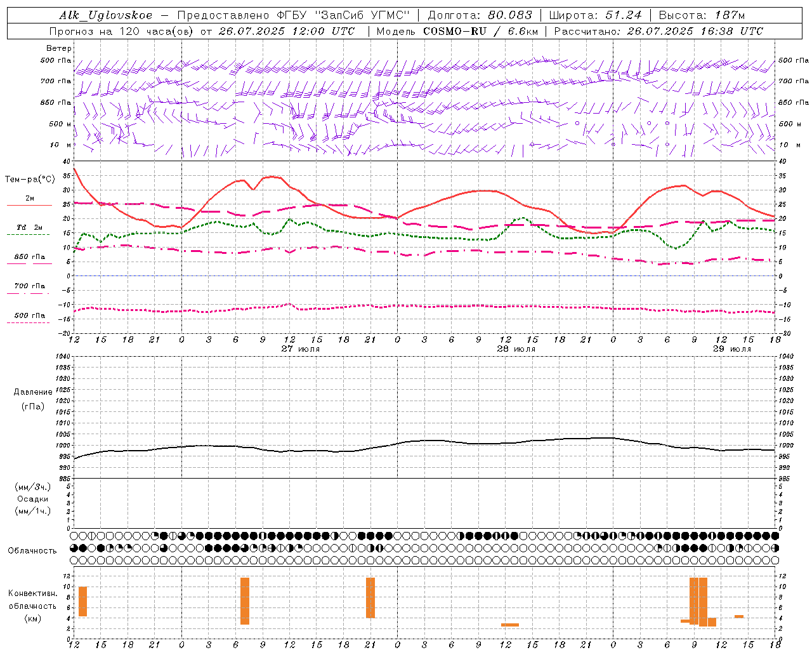The image size is (812, 650).
Task: Click the 'Высота: 187м' value
Action: pos(702,15)
